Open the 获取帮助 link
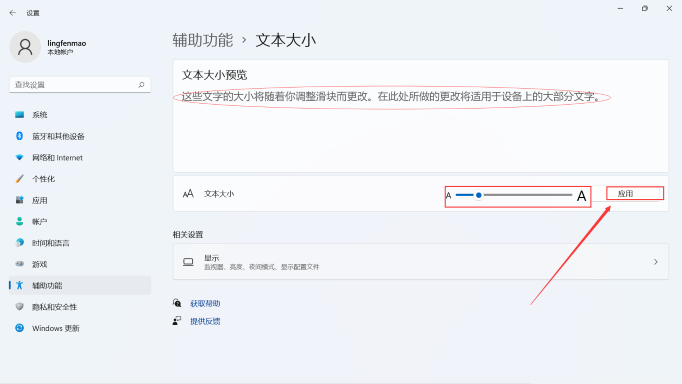682x384 pixels. (205, 304)
